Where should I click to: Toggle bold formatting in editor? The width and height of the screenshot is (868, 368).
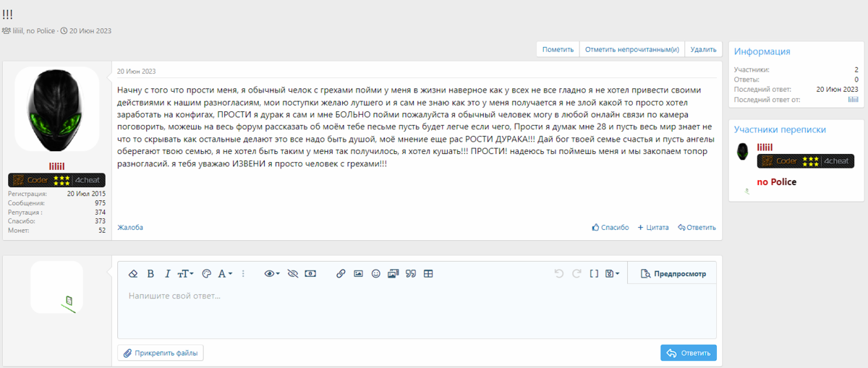pyautogui.click(x=150, y=274)
